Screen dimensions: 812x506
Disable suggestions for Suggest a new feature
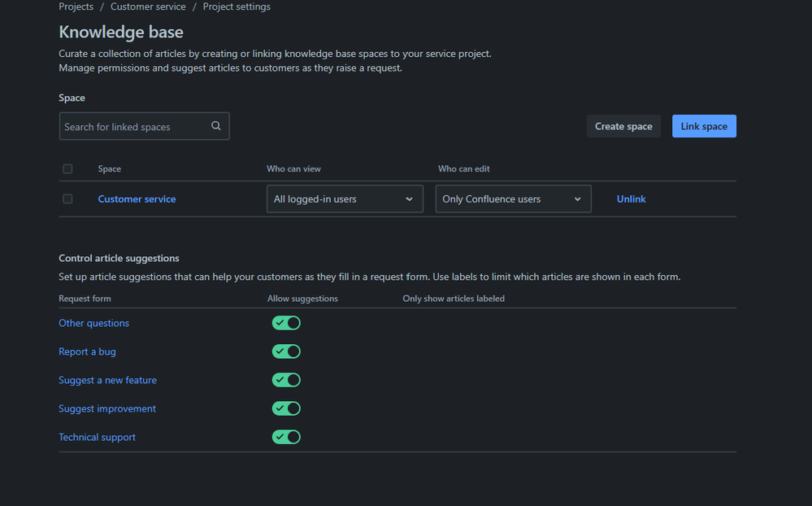[x=286, y=380]
